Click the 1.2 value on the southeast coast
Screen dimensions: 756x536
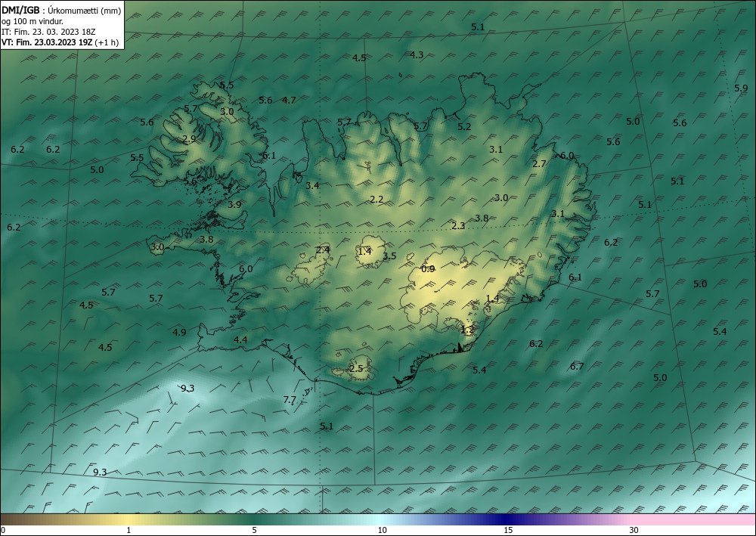468,330
